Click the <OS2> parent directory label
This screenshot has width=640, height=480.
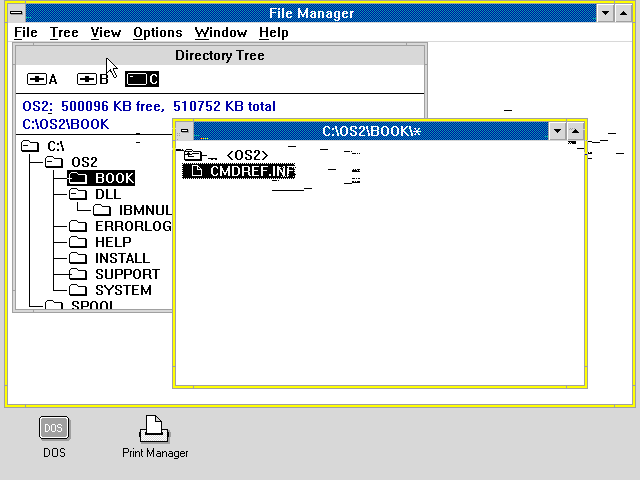tap(247, 155)
